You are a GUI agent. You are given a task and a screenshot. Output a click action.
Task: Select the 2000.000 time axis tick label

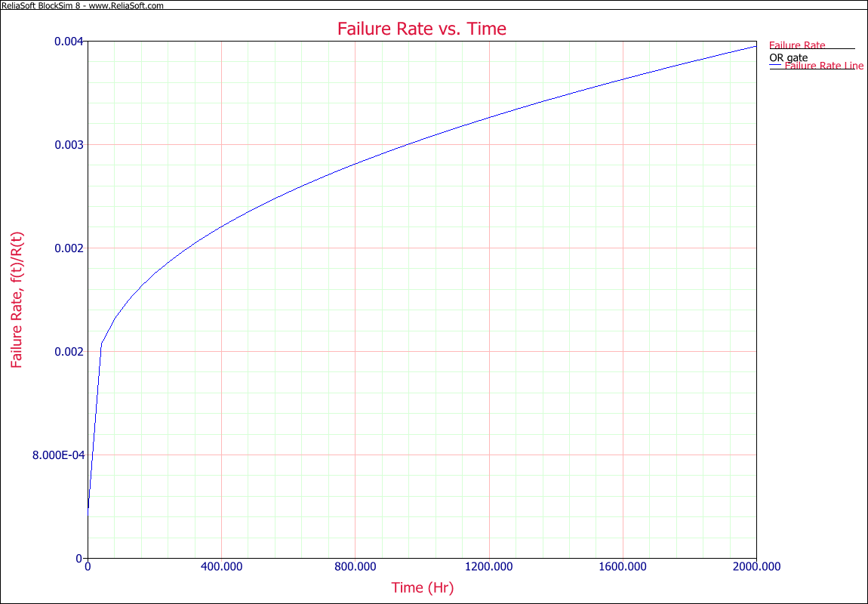click(x=756, y=566)
